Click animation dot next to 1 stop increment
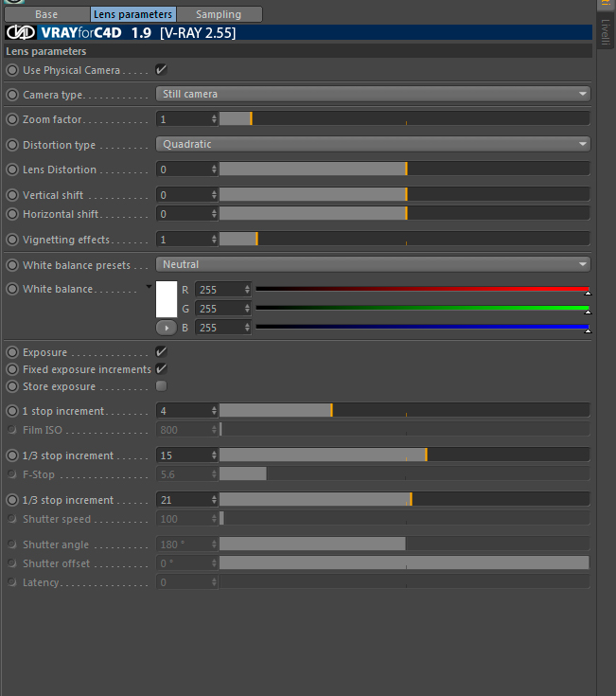This screenshot has width=616, height=696. click(12, 411)
